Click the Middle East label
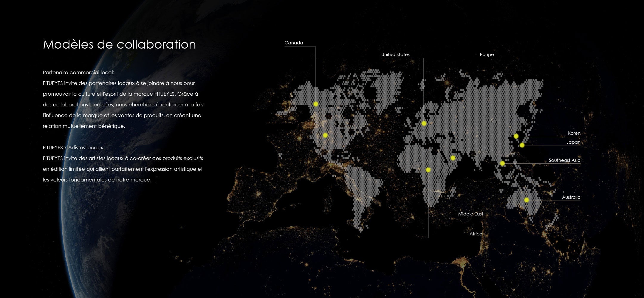 tap(470, 214)
